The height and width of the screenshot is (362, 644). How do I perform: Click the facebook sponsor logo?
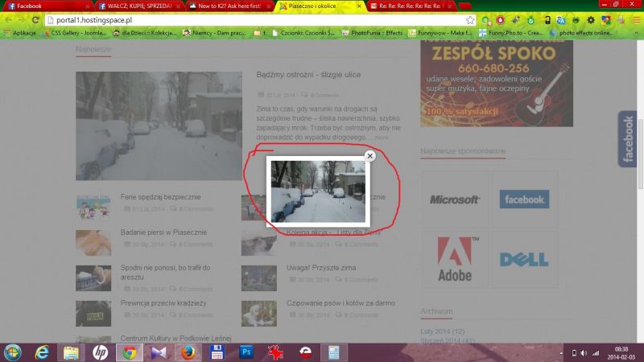[x=524, y=200]
